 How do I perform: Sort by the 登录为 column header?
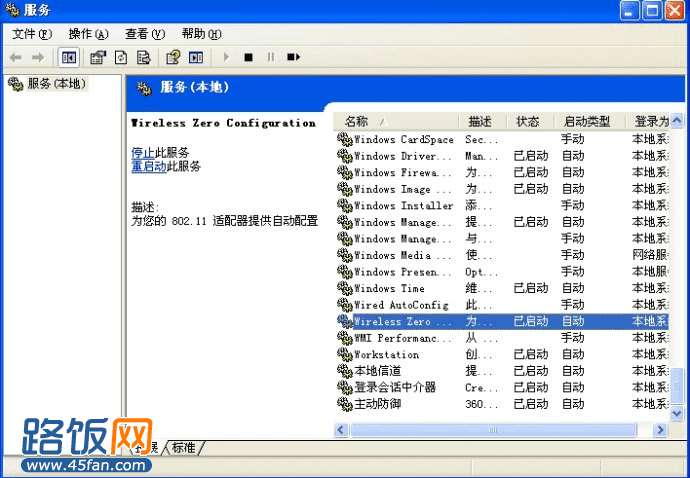(647, 121)
